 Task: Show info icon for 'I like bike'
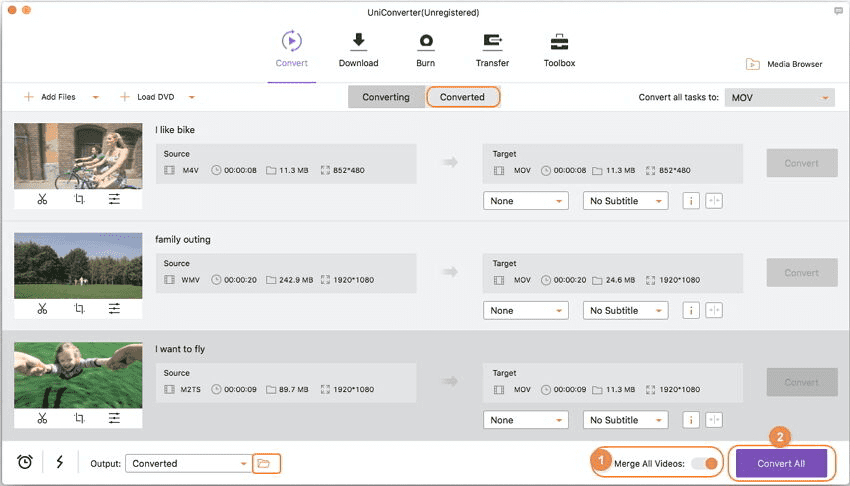point(690,201)
